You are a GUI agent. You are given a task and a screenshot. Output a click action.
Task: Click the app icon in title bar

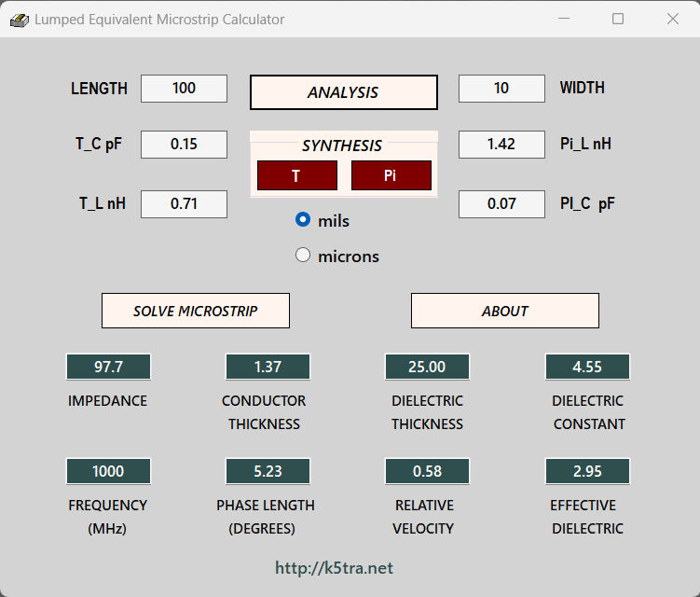20,20
